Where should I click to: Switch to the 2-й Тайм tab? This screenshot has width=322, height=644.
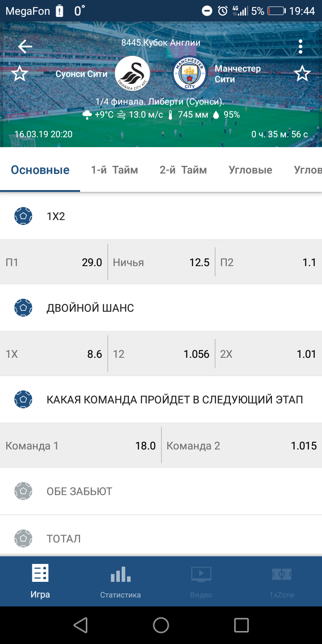click(183, 170)
